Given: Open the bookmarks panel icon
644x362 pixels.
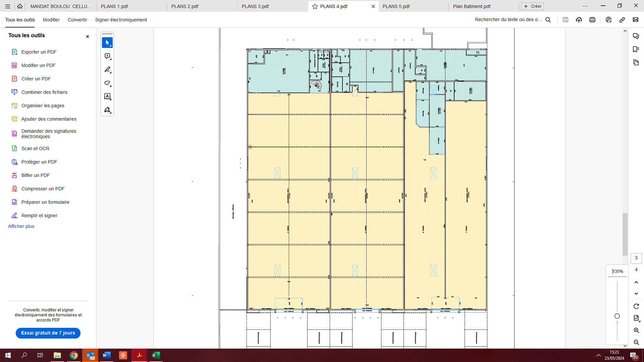Looking at the screenshot, I should (636, 49).
